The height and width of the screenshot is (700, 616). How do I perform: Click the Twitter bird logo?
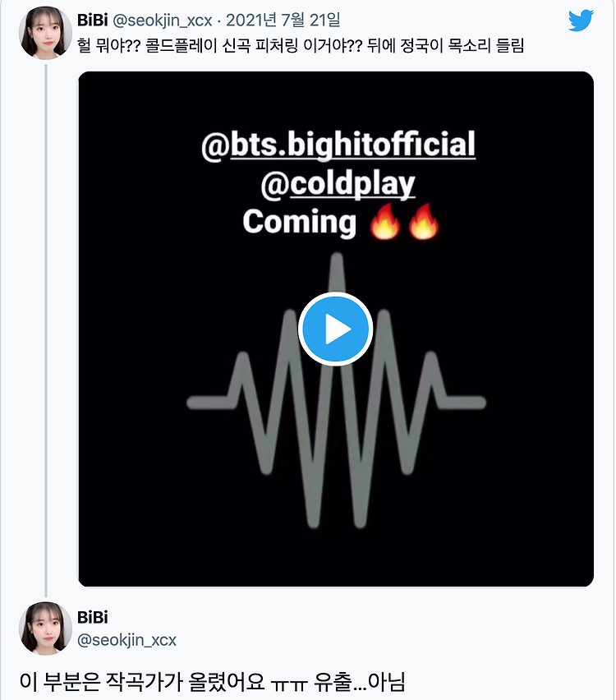point(581,21)
